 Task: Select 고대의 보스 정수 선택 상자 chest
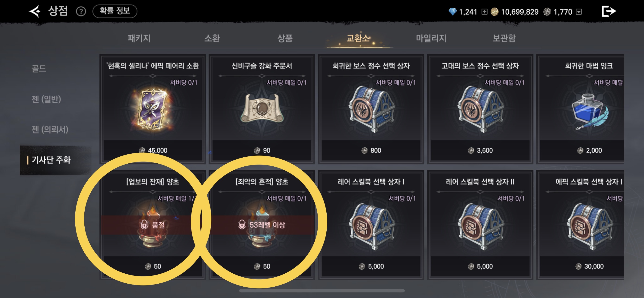click(x=480, y=109)
